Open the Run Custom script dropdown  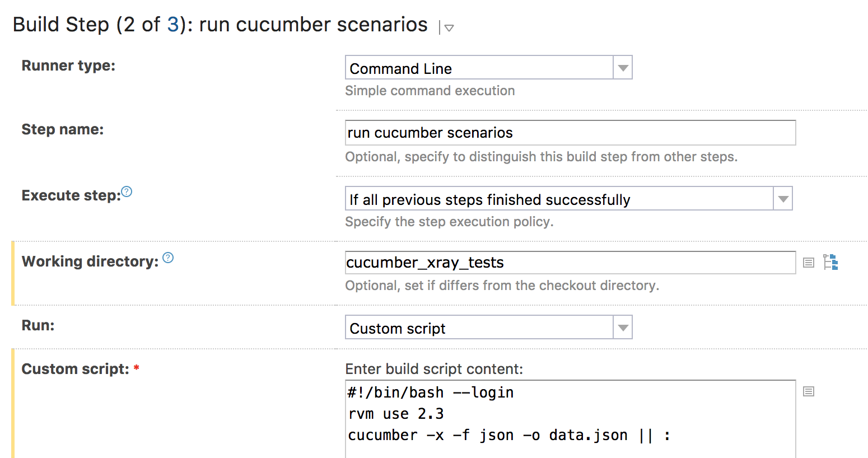pyautogui.click(x=488, y=328)
